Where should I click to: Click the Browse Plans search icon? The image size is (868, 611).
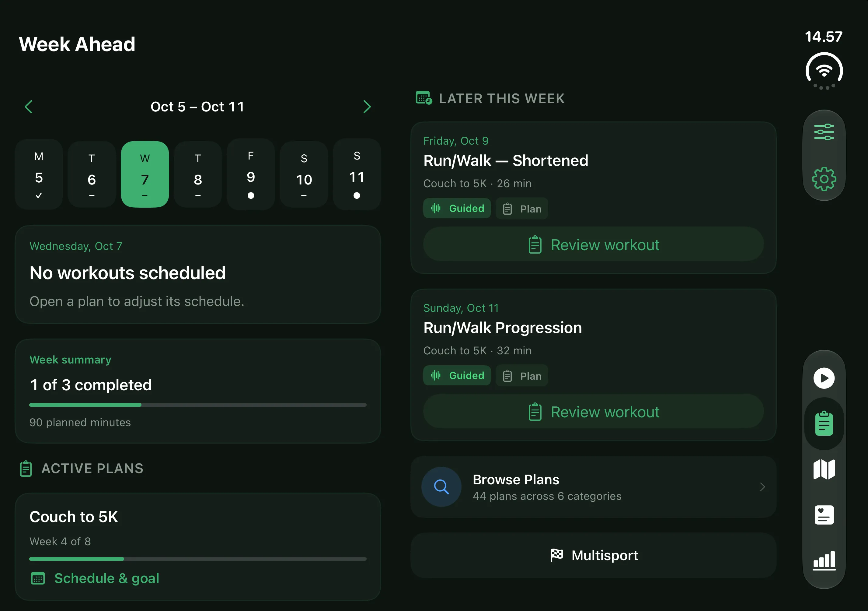pos(441,486)
